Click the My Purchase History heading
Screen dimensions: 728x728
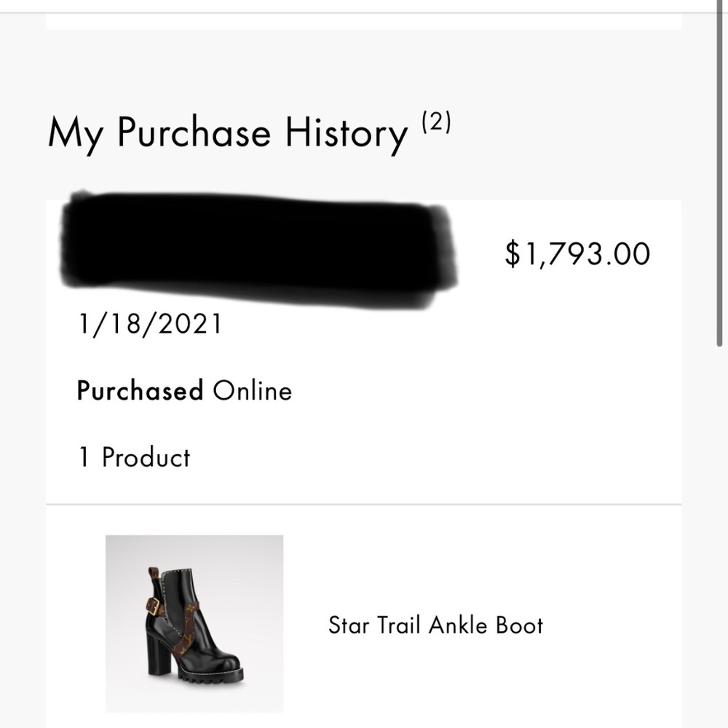click(227, 133)
